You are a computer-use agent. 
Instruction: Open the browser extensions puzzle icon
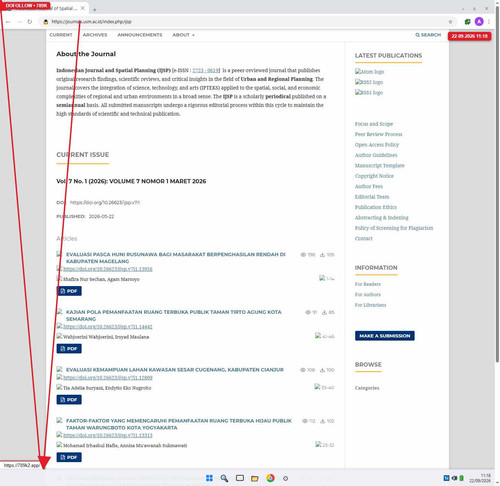click(x=467, y=22)
